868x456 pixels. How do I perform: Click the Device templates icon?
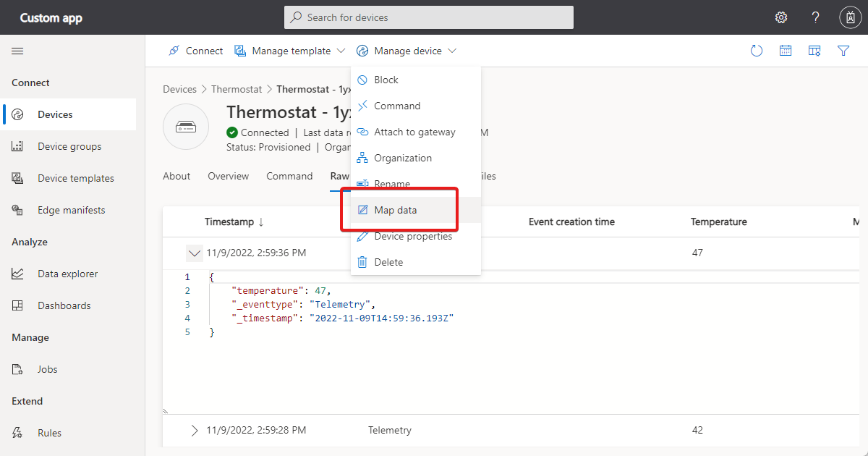coord(18,178)
